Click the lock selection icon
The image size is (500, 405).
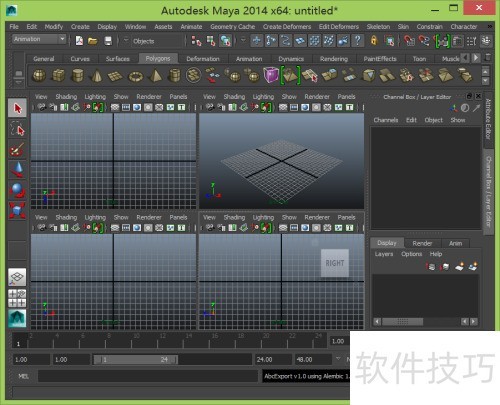[374, 41]
